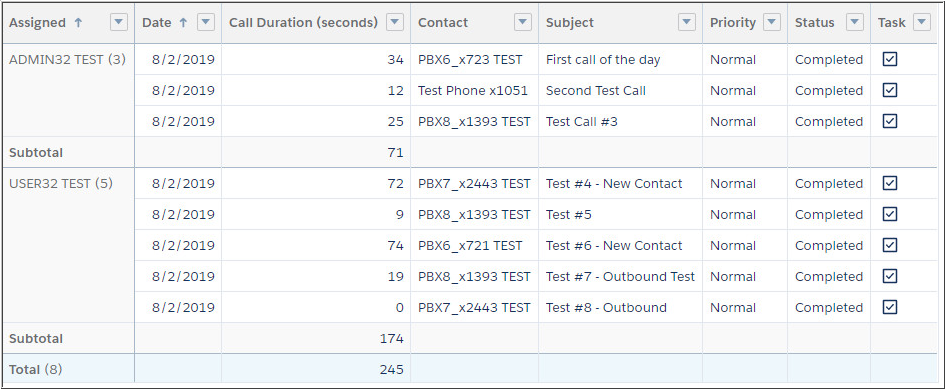Open the Contact column dropdown arrow
Image resolution: width=945 pixels, height=389 pixels.
click(x=523, y=22)
